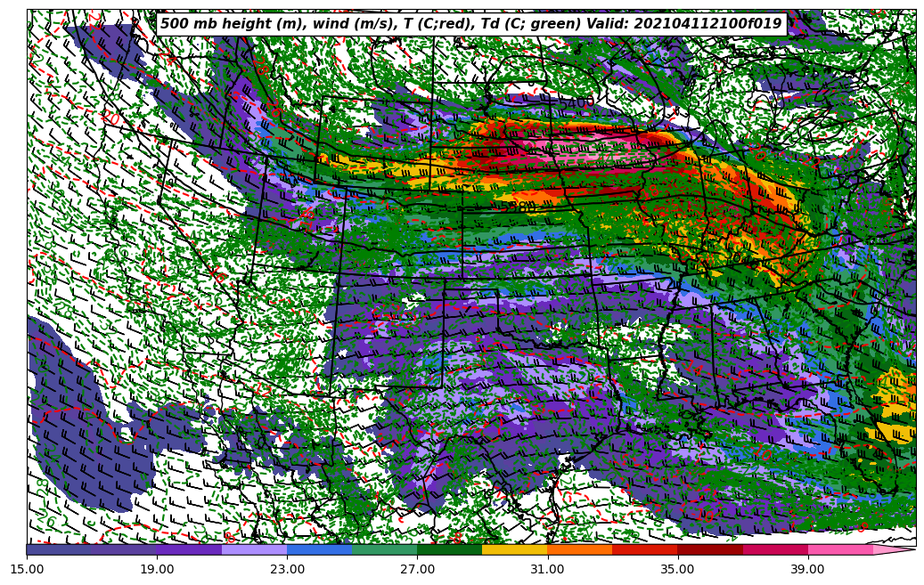Click the 35.00 colorbar tick label
Viewport: 924px width, 585px height.
point(677,567)
